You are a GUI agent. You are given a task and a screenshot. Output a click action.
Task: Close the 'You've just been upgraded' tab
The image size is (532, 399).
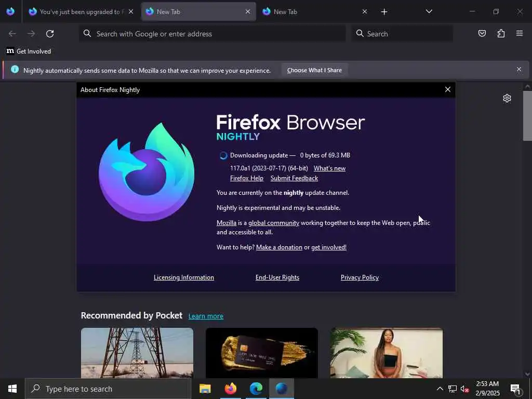pyautogui.click(x=131, y=11)
